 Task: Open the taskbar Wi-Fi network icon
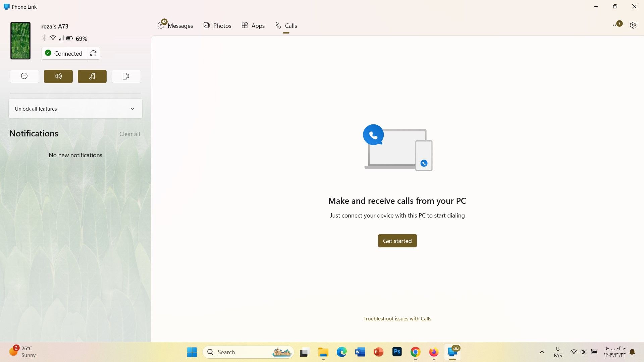tap(574, 352)
